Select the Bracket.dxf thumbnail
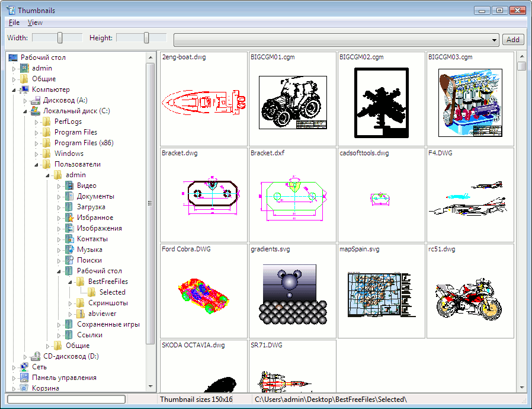 pyautogui.click(x=293, y=195)
